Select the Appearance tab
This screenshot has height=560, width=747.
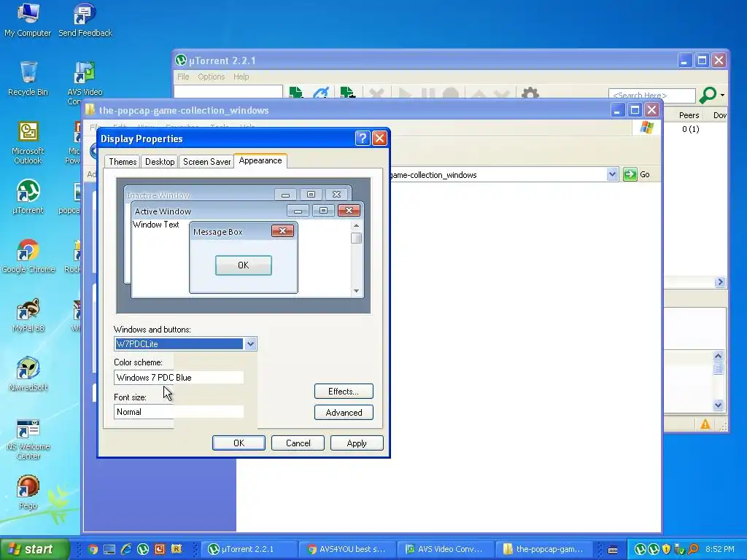[x=260, y=160]
